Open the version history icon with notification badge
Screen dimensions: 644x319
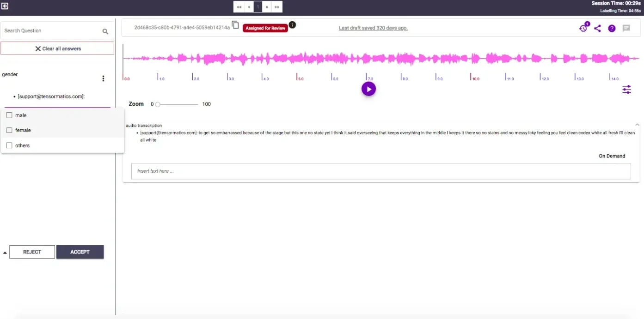[x=583, y=28]
